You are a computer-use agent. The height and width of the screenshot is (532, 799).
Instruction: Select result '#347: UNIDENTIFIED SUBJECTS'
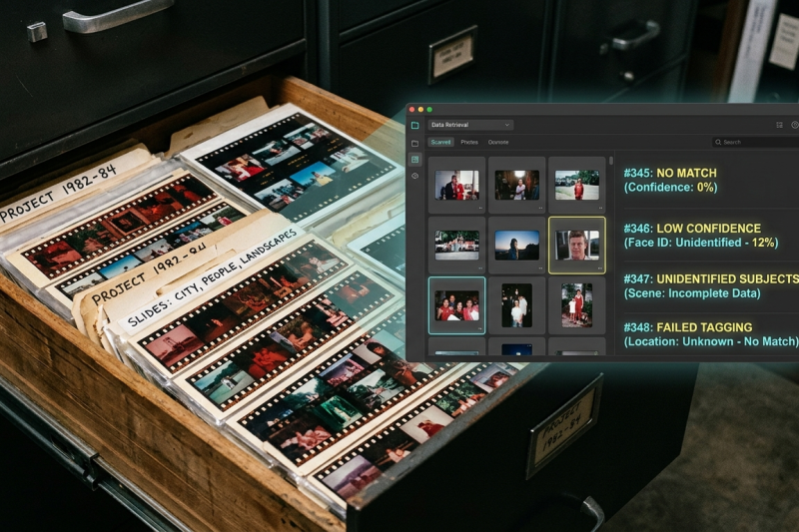(x=711, y=279)
